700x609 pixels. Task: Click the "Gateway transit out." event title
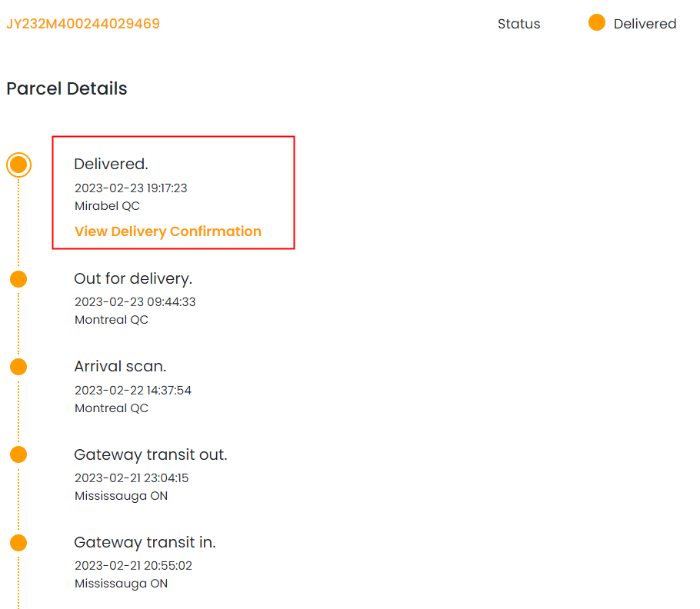coord(151,455)
